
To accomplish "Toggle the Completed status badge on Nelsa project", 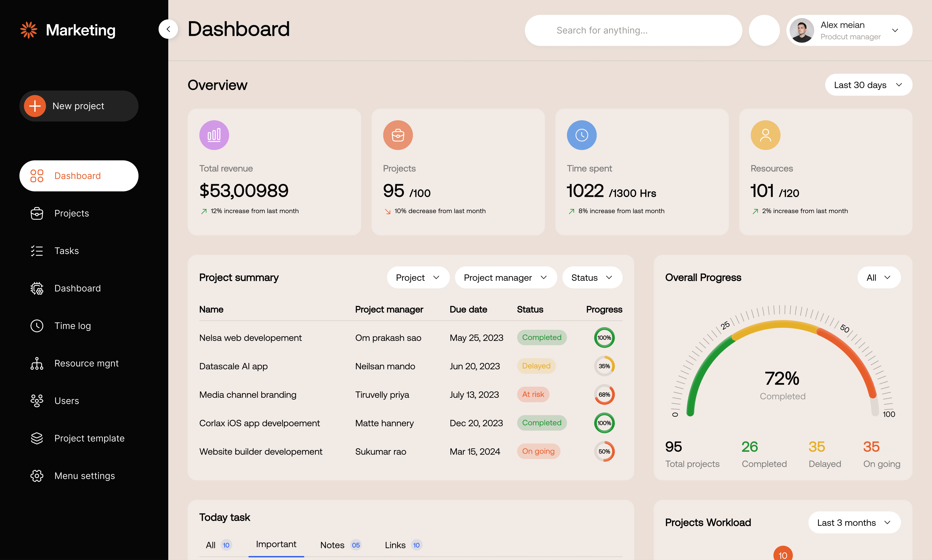I will 542,337.
